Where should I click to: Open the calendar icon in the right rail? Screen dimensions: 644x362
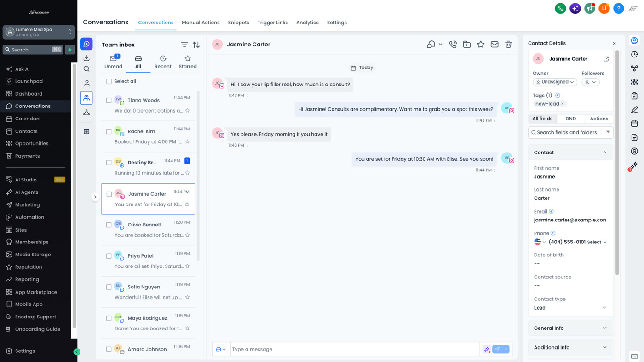coord(634,124)
